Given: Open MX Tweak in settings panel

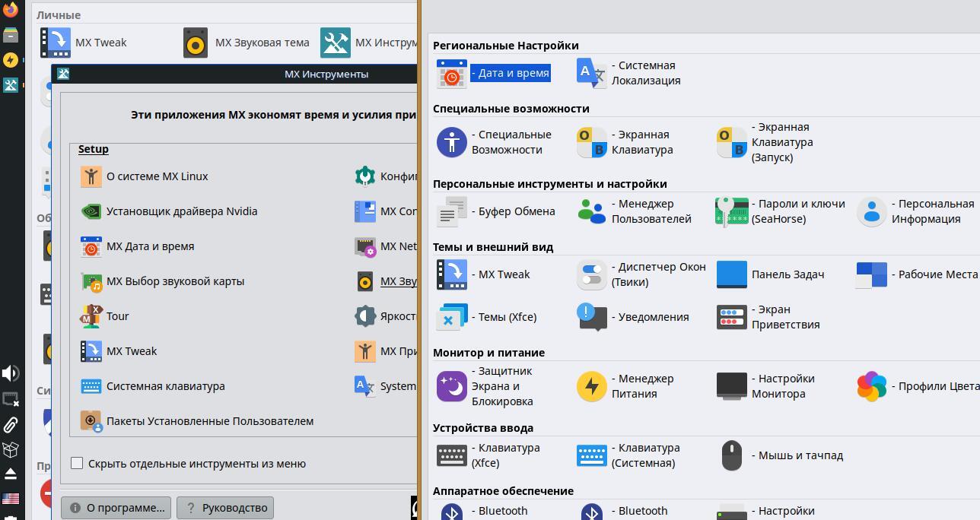Looking at the screenshot, I should click(484, 274).
